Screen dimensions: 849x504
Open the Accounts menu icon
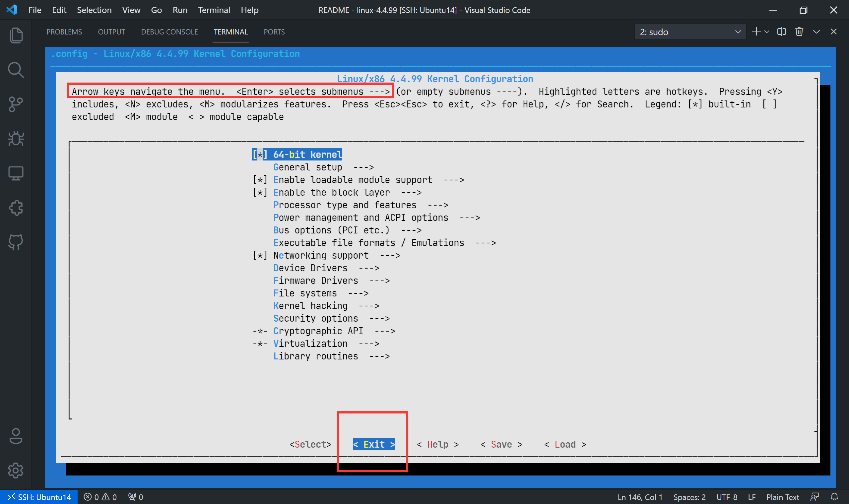[16, 436]
